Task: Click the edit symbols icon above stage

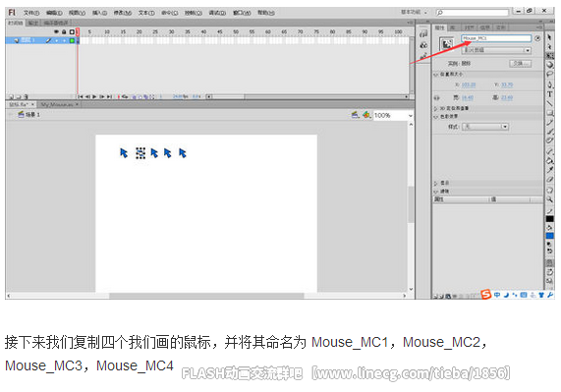Action: tap(366, 115)
